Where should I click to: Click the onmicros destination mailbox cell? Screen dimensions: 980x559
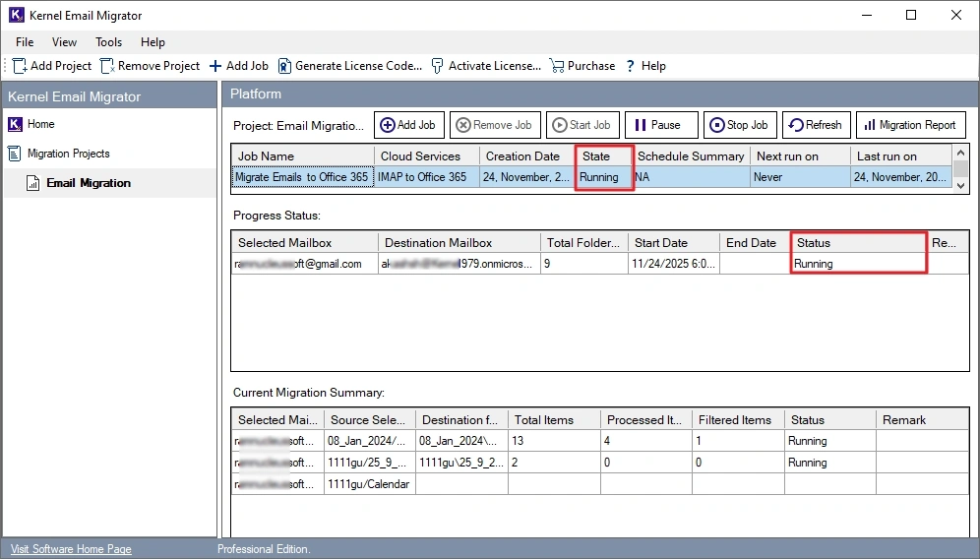[x=459, y=264]
